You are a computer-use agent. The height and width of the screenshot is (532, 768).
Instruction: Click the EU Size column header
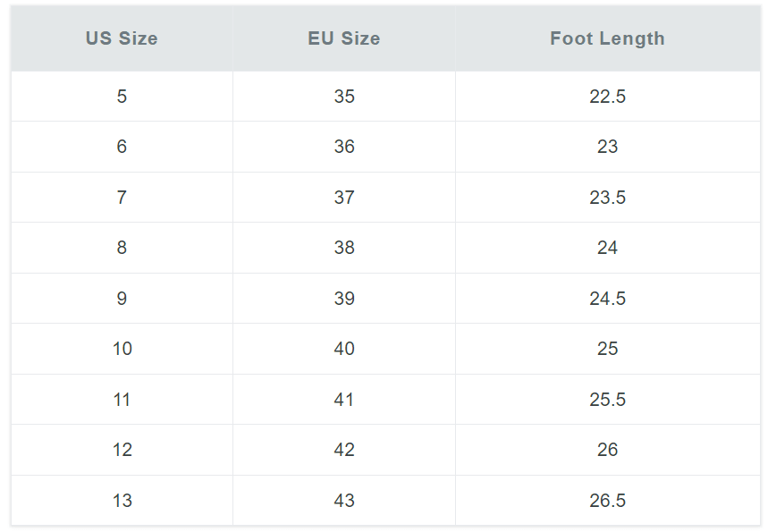tap(344, 38)
